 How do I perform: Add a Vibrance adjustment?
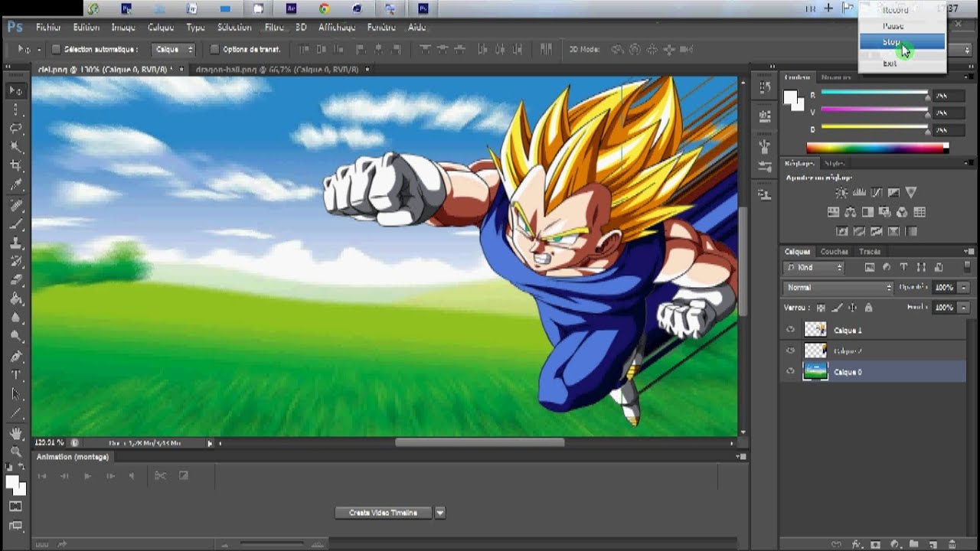(910, 193)
